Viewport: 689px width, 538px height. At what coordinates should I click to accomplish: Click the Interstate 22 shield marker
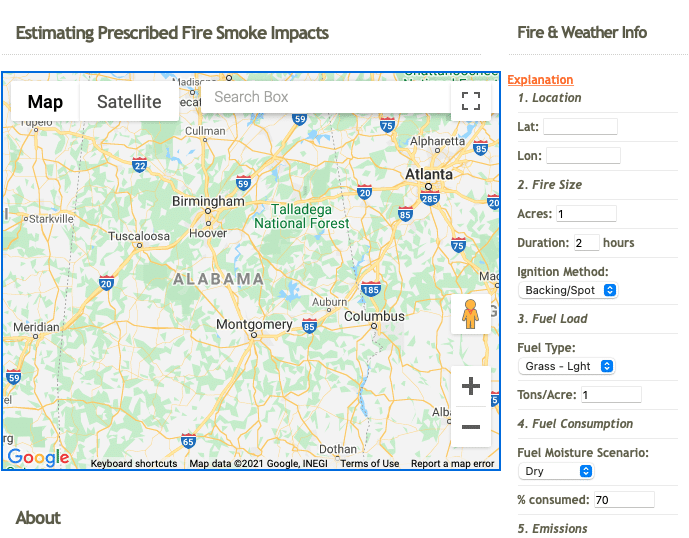click(139, 165)
